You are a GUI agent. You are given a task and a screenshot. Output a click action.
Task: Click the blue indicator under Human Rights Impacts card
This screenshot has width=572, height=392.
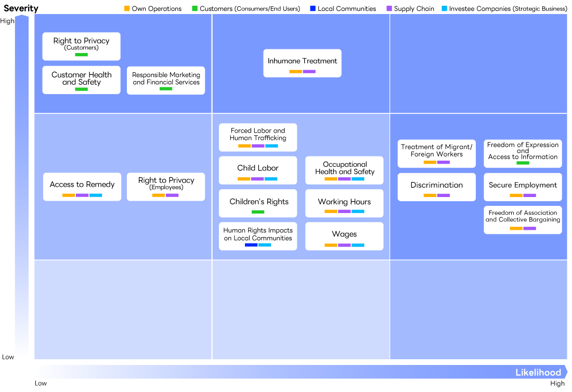(x=250, y=245)
